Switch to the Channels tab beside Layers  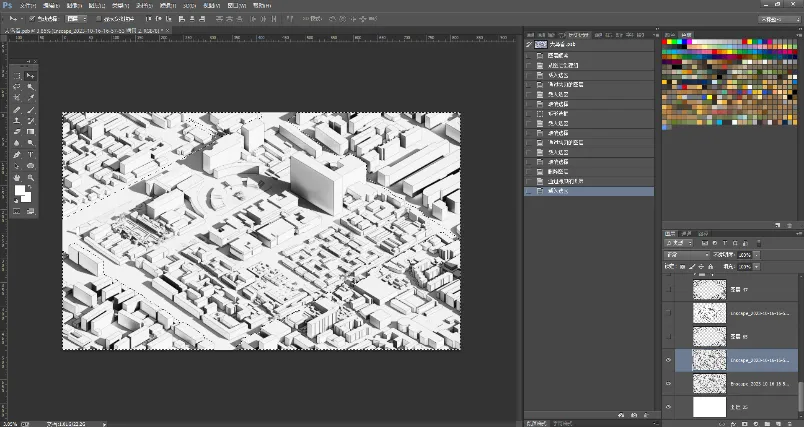click(x=687, y=234)
